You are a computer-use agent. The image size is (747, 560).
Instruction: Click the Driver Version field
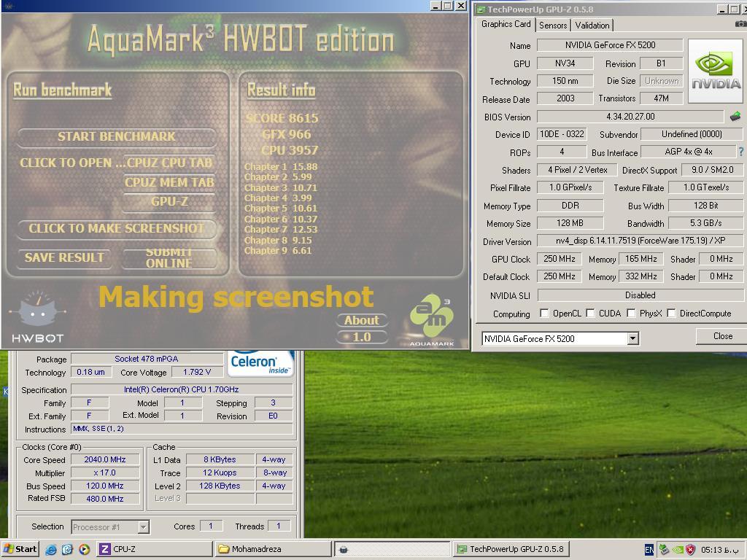coord(640,241)
